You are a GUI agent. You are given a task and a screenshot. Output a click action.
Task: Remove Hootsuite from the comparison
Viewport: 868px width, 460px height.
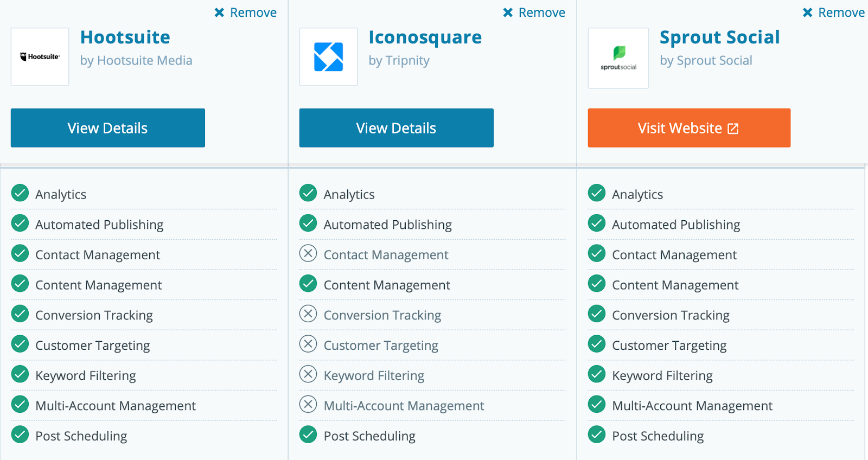coord(246,12)
